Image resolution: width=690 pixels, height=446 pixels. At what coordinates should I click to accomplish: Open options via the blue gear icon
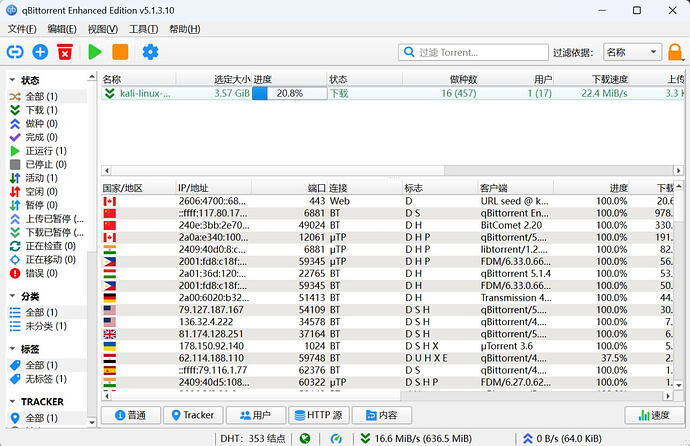pyautogui.click(x=150, y=52)
